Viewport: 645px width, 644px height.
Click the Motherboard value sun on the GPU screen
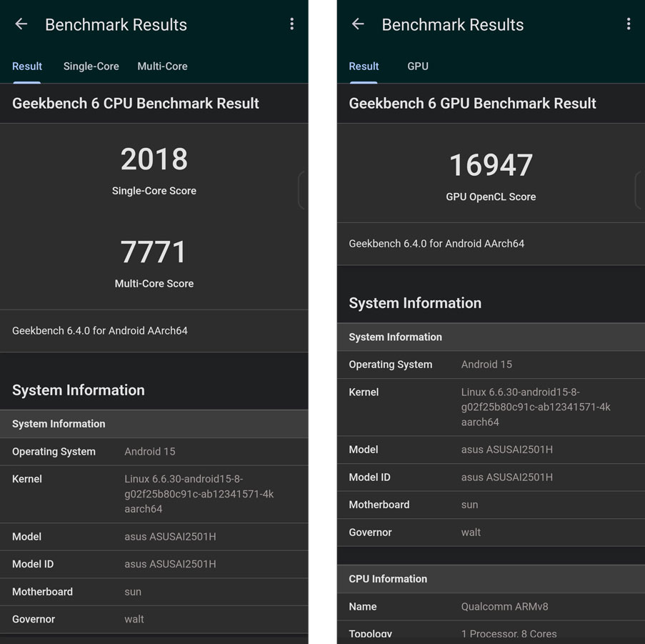pos(469,505)
